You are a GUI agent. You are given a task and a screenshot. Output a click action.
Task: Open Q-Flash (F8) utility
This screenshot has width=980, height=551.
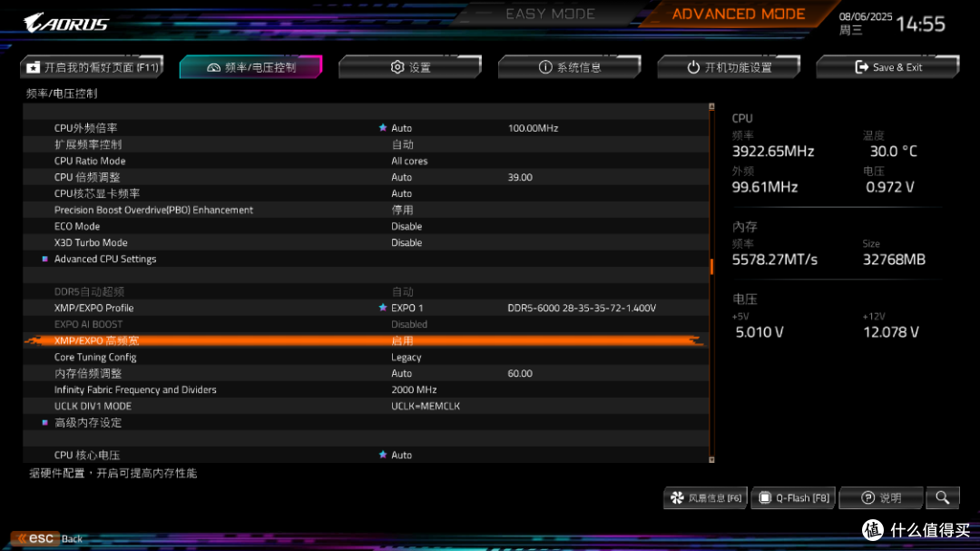793,497
